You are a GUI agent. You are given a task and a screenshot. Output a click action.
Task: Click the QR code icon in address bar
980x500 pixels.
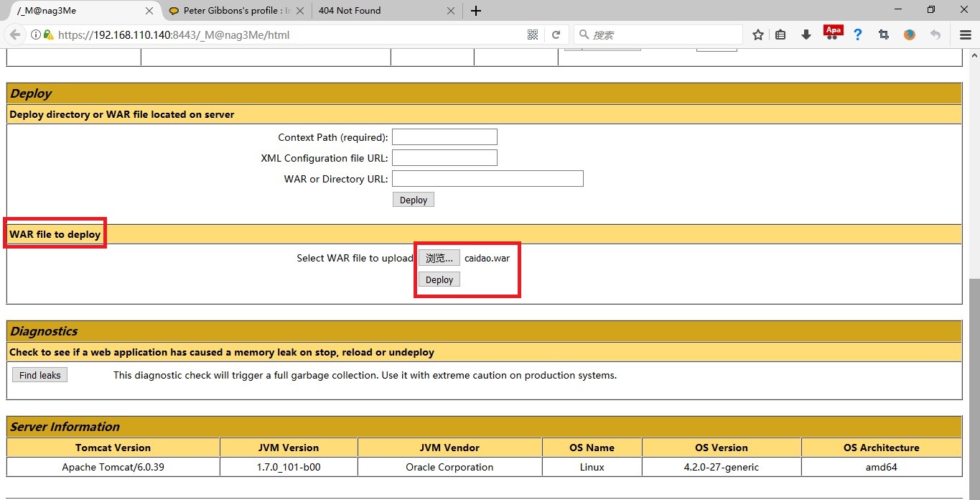pos(533,34)
